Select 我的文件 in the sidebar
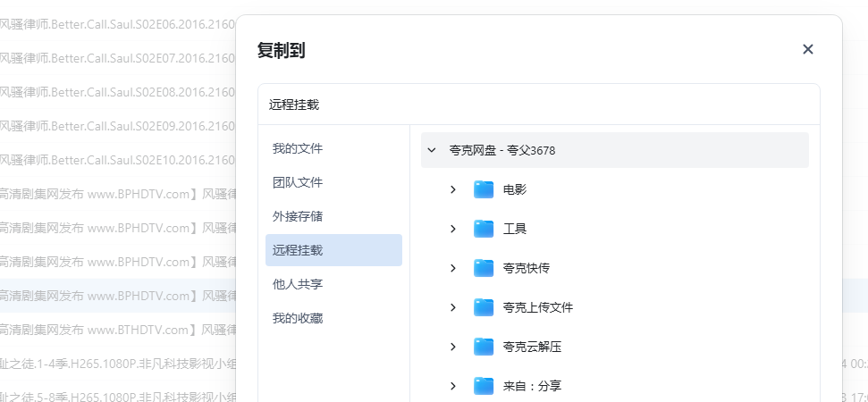 298,148
